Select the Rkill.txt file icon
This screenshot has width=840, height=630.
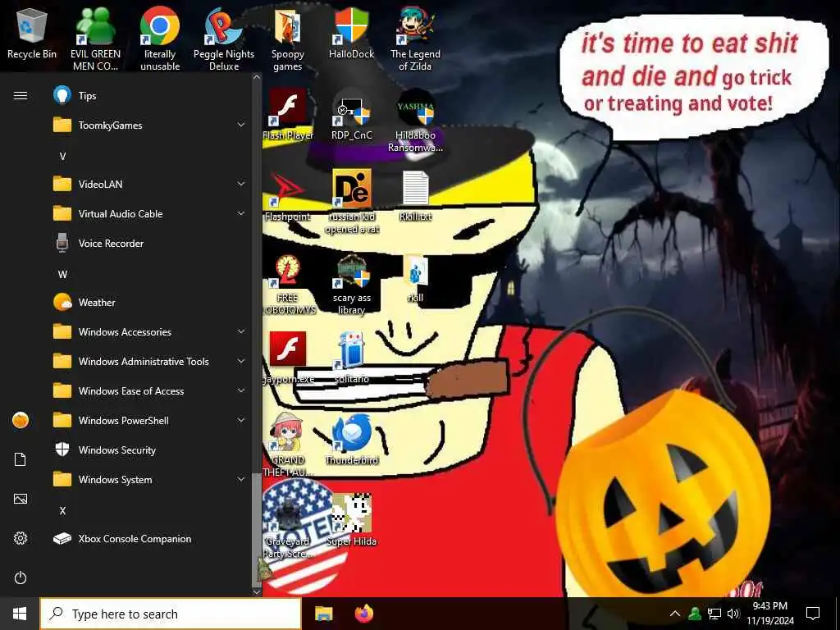(x=415, y=195)
